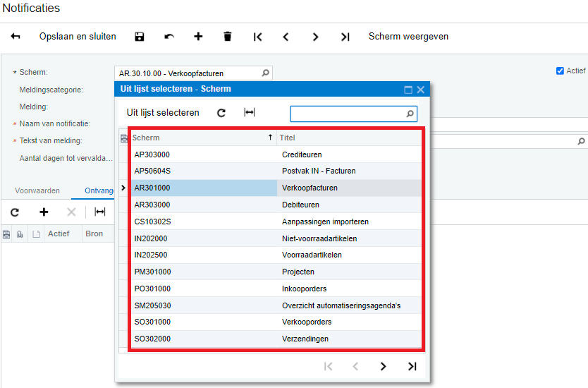Click the undo icon in main toolbar
Viewport: 588px width, 388px height.
point(169,37)
